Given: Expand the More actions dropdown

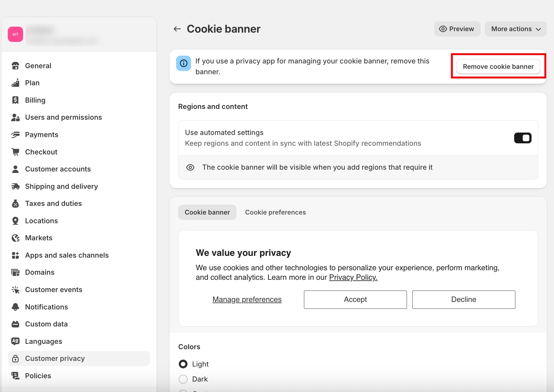Looking at the screenshot, I should click(516, 29).
